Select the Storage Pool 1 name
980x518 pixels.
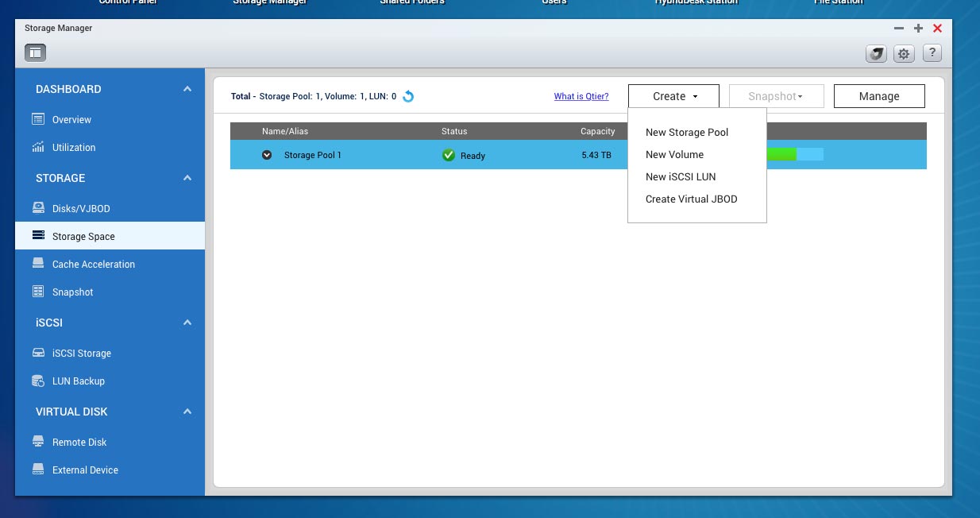coord(313,155)
